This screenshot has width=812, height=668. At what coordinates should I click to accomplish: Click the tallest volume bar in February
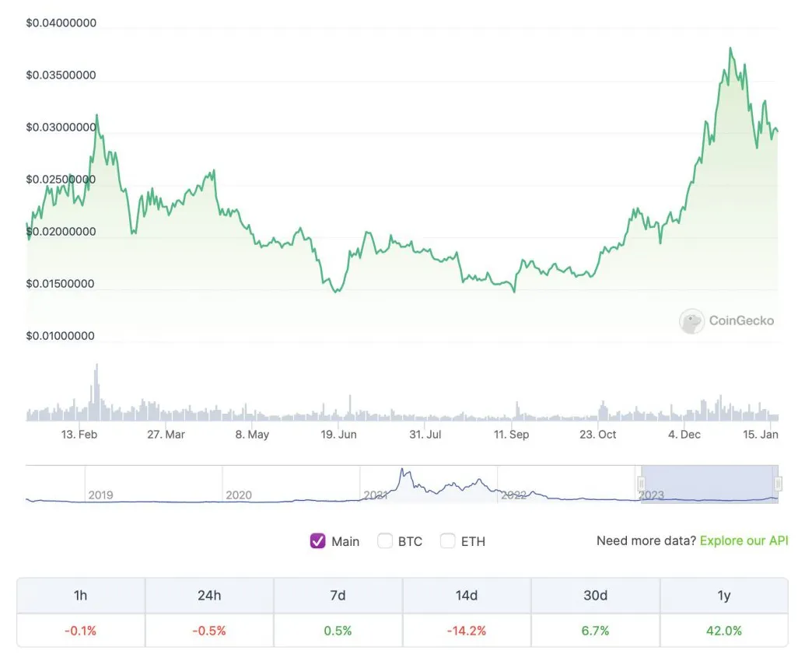pos(96,389)
